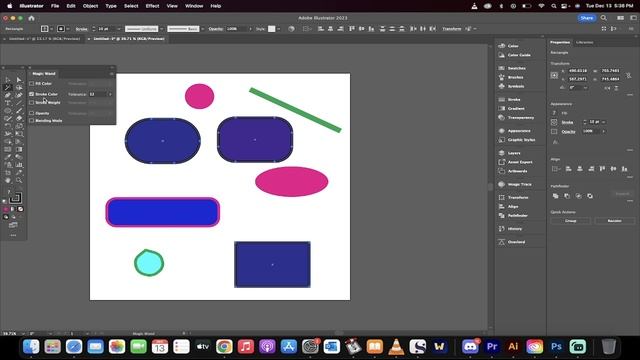Open the Brushes panel
The height and width of the screenshot is (360, 640).
point(511,77)
